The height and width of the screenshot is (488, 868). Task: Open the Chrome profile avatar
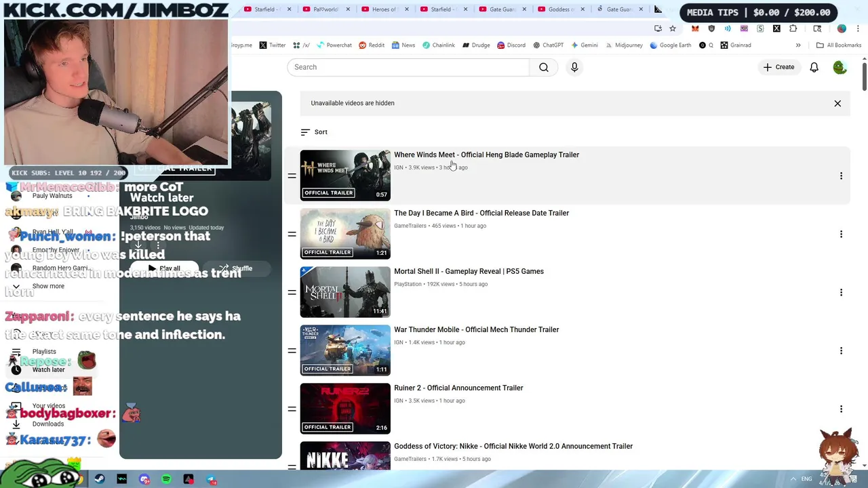(842, 28)
